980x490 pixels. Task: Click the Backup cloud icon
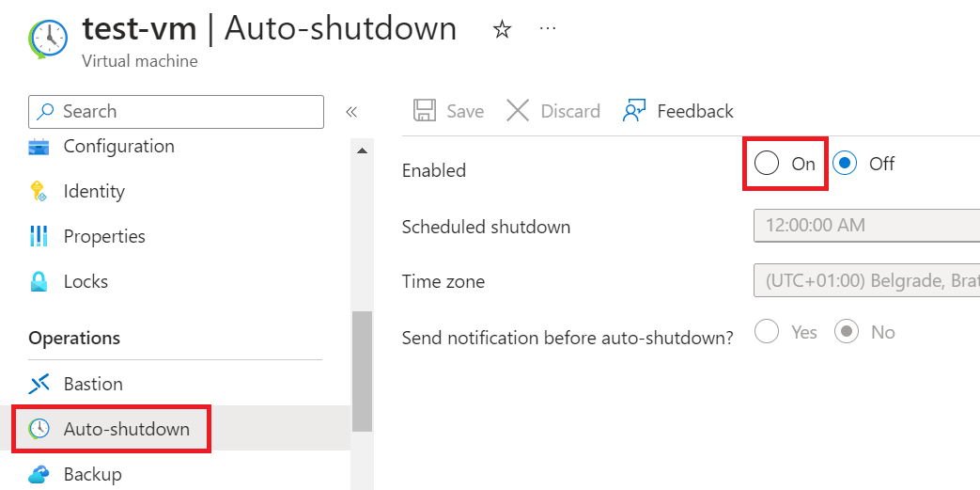click(39, 475)
